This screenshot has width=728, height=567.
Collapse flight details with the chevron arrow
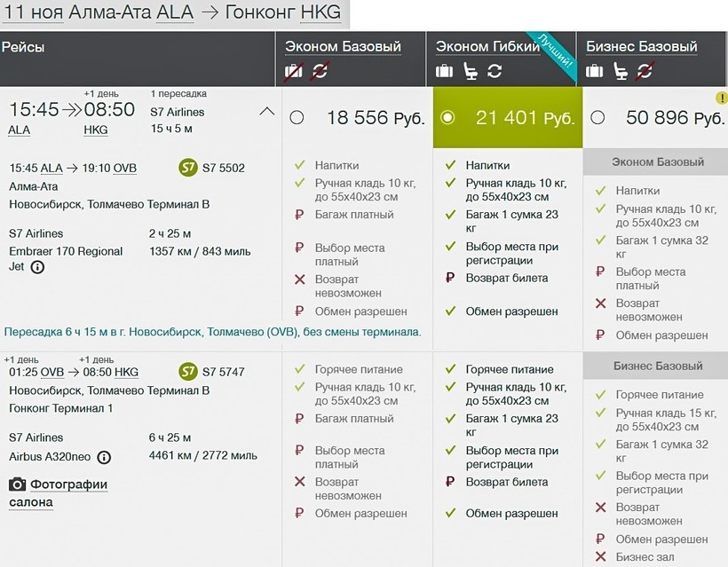[266, 112]
